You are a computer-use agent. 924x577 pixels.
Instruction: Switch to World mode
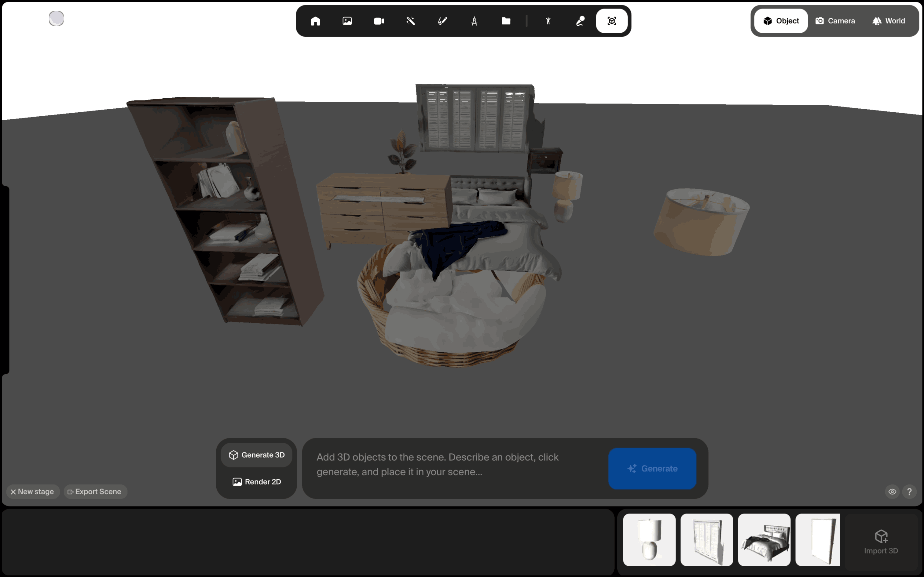click(889, 21)
